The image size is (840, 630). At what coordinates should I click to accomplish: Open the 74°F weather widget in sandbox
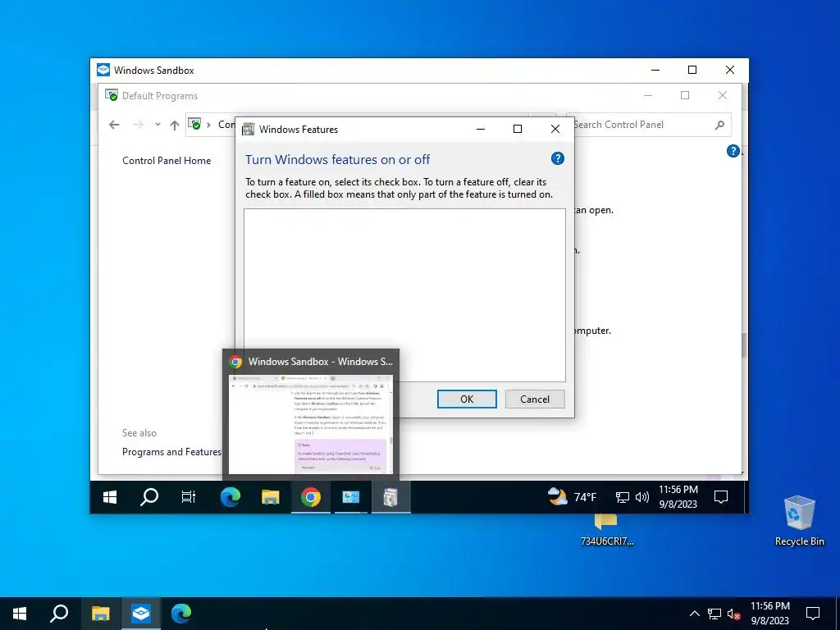572,497
